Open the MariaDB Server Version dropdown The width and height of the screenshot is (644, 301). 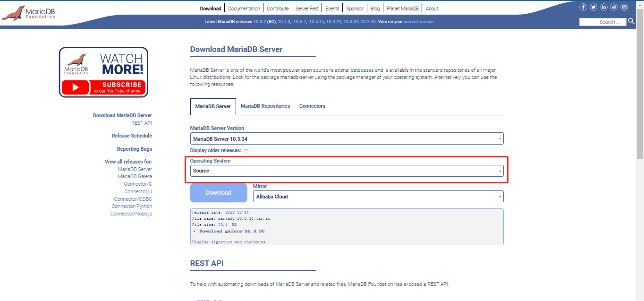[x=347, y=139]
